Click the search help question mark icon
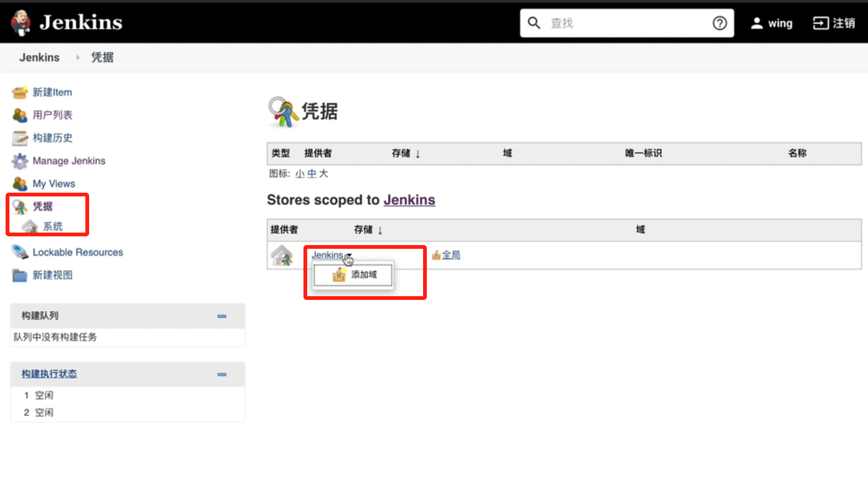868x482 pixels. [720, 23]
